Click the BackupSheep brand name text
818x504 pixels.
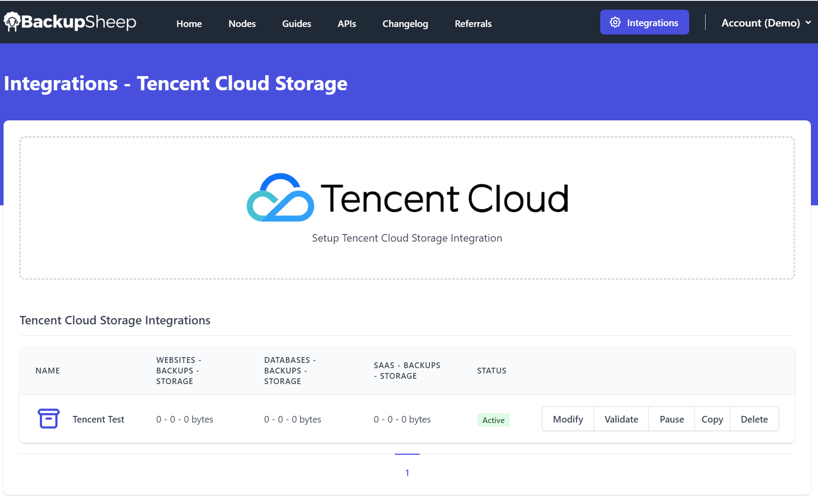pos(79,22)
